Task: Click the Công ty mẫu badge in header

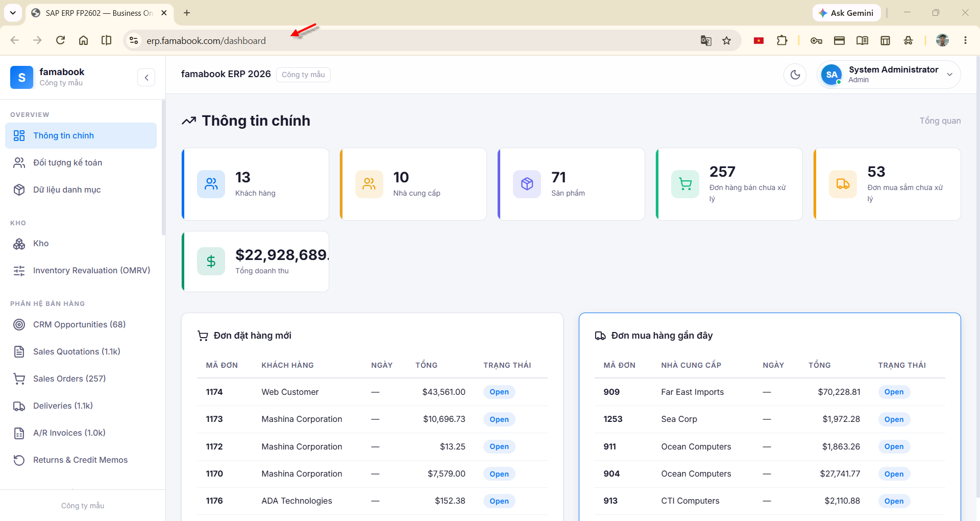Action: (303, 75)
